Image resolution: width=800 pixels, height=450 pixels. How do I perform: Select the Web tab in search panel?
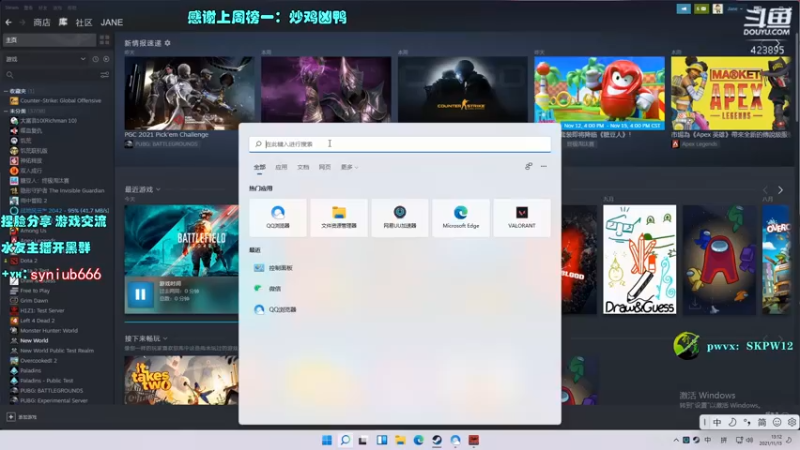(x=325, y=167)
